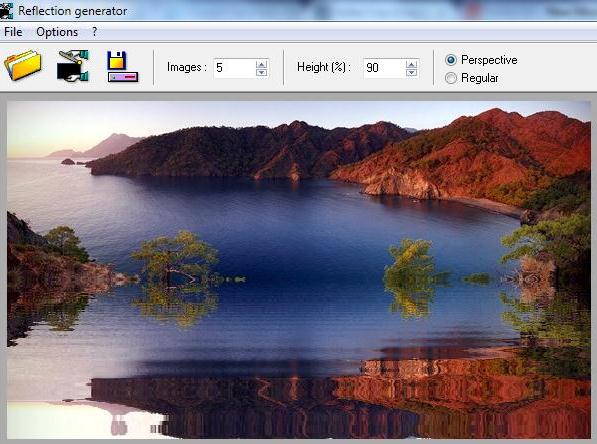Save the result using the floppy disk icon

[122, 66]
